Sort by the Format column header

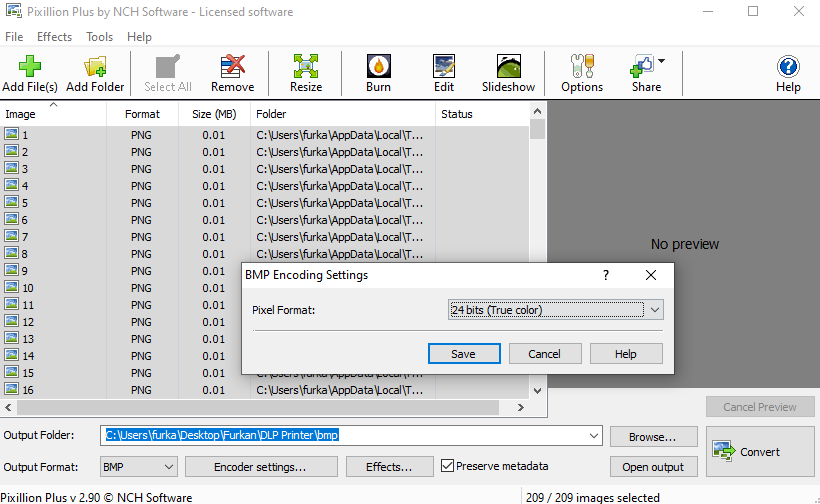(x=142, y=114)
